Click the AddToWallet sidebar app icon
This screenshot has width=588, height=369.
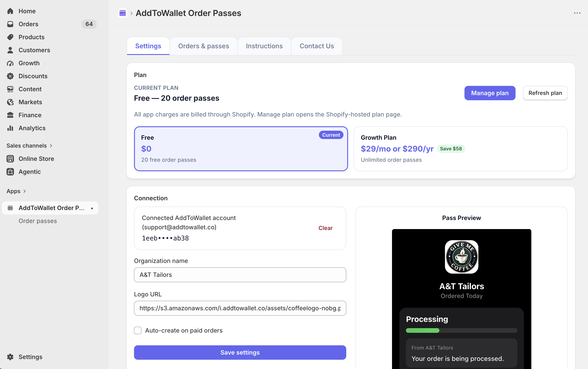coord(10,208)
